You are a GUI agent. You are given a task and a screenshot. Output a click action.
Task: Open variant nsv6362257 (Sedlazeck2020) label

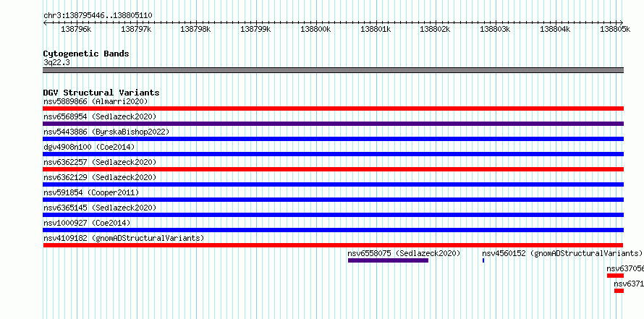(x=100, y=162)
